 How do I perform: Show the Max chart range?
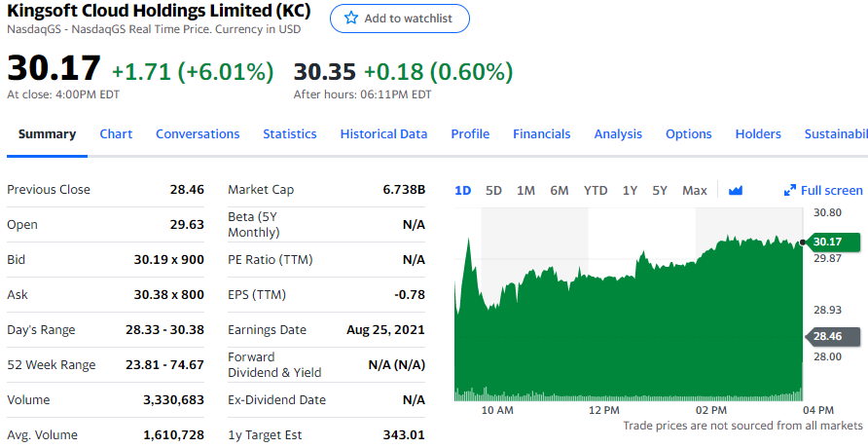click(x=695, y=191)
